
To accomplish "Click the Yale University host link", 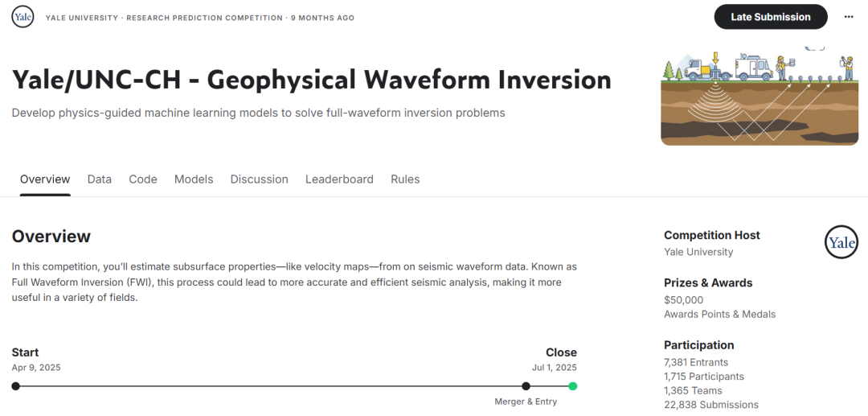I will coord(698,252).
